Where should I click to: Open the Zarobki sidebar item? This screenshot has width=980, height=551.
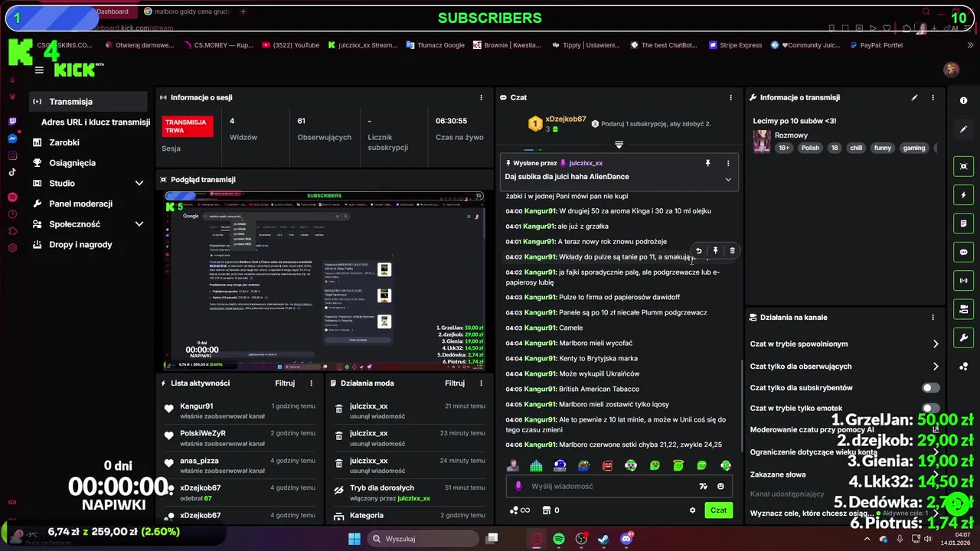click(88, 142)
